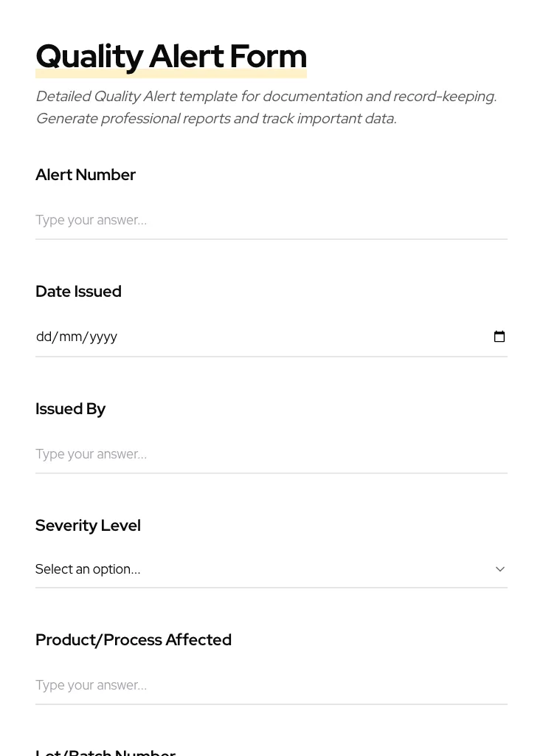Click the Quality Alert Form heading
Image resolution: width=543 pixels, height=756 pixels.
(x=170, y=55)
